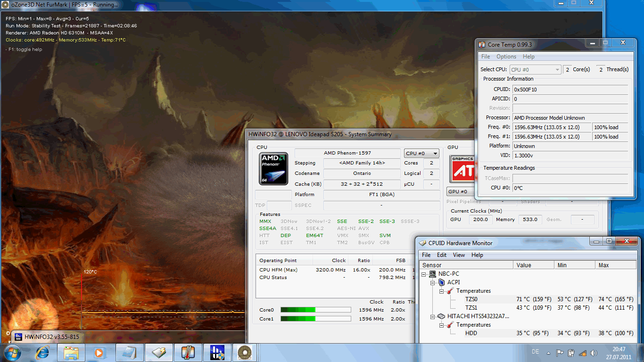The width and height of the screenshot is (644, 362).
Task: Open the HWiNFO GPU #0 dropdown
Action: [462, 192]
